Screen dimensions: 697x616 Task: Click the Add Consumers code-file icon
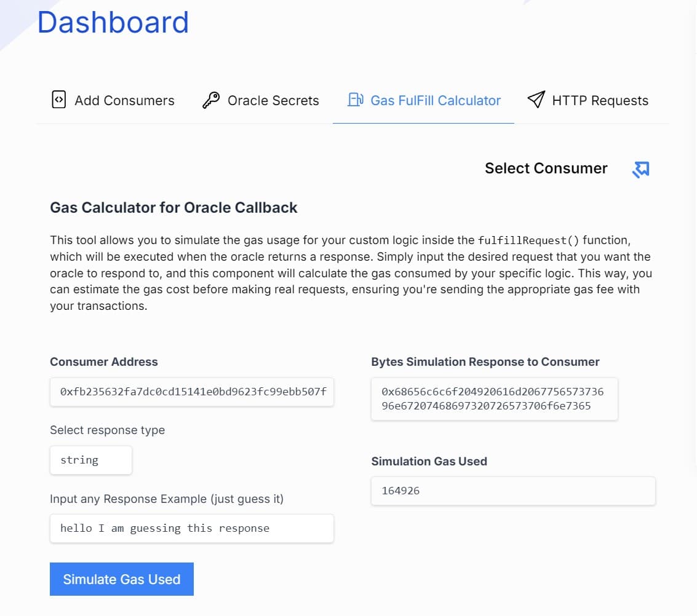[58, 100]
